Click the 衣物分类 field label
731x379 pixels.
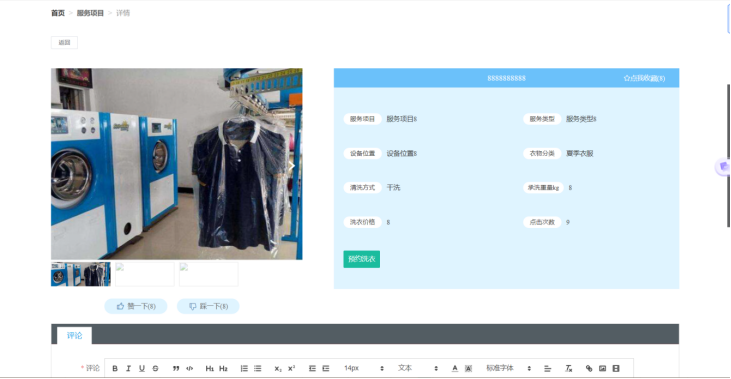tap(542, 153)
